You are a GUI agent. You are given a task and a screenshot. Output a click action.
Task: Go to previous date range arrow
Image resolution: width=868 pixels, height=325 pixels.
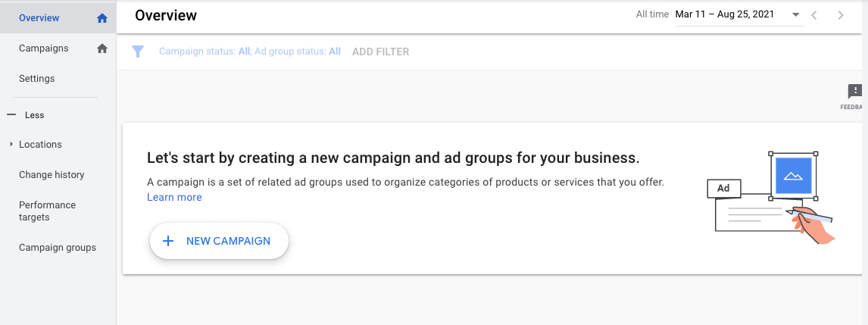click(814, 15)
